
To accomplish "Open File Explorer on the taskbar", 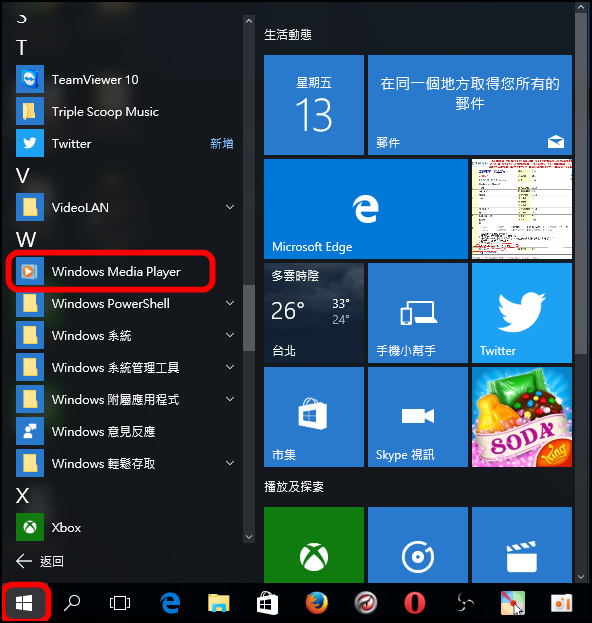I will click(219, 603).
